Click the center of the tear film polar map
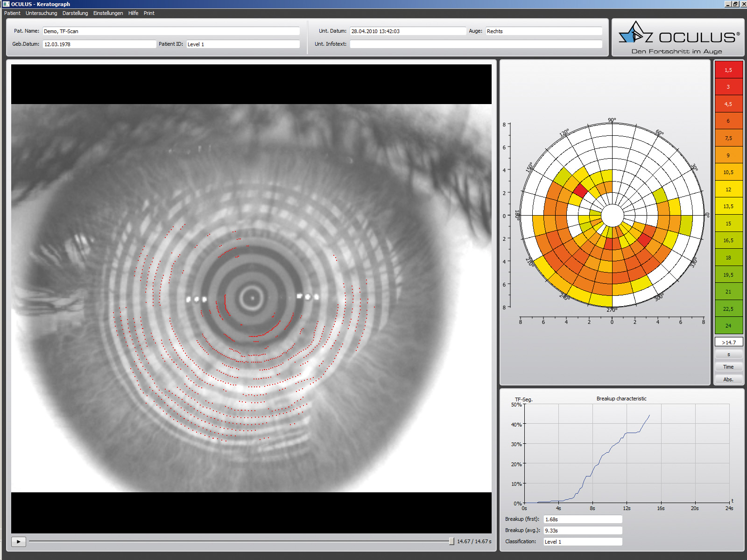Viewport: 747px width, 560px height. pyautogui.click(x=612, y=216)
